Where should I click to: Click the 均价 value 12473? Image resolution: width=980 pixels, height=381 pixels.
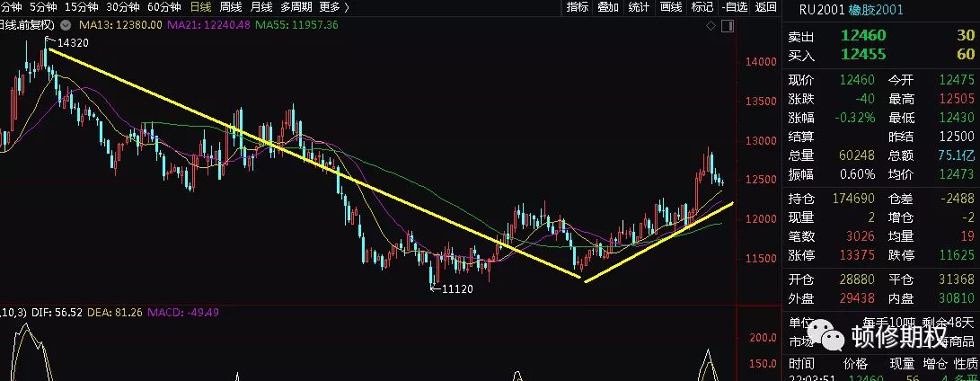point(957,174)
